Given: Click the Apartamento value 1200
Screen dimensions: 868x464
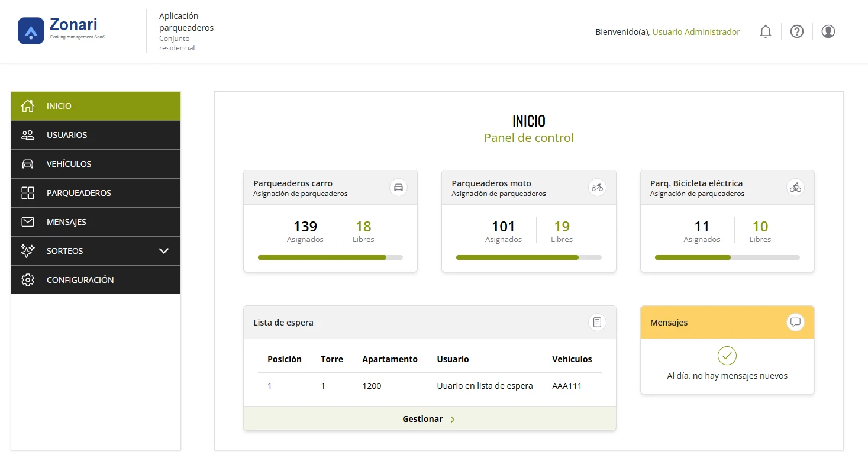Looking at the screenshot, I should pos(372,386).
